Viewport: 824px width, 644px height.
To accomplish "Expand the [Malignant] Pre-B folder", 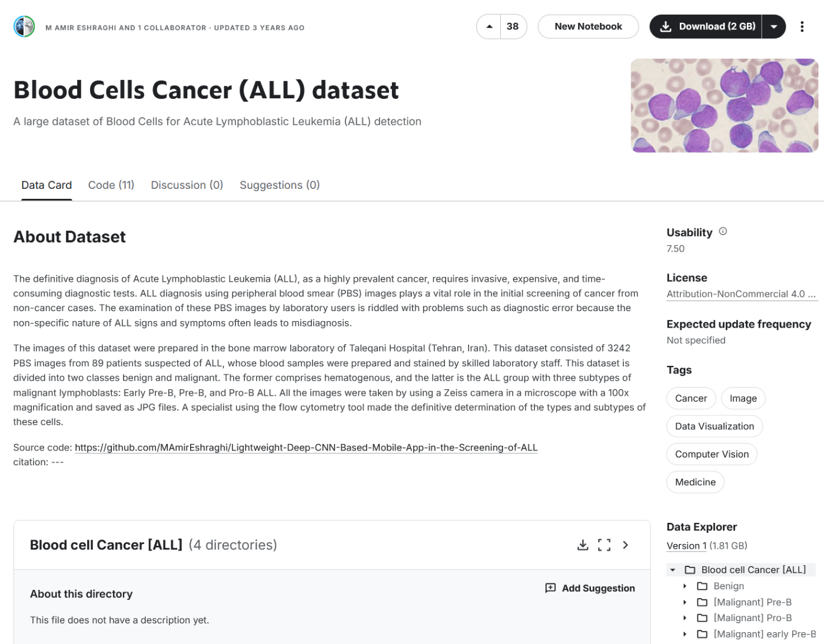I will tap(685, 602).
